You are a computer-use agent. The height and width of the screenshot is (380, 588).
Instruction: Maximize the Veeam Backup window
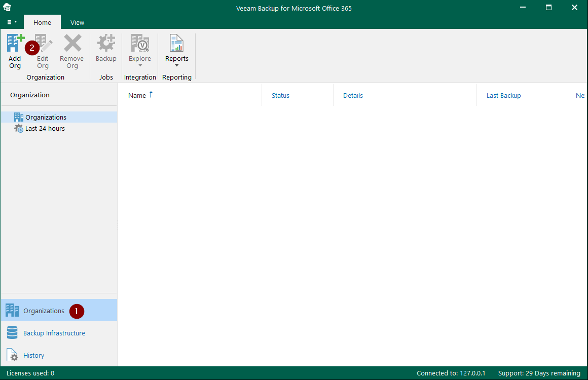click(548, 7)
